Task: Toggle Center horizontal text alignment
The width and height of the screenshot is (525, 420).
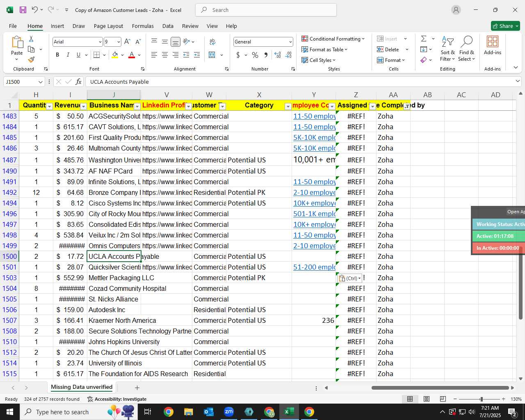Action: [165, 55]
